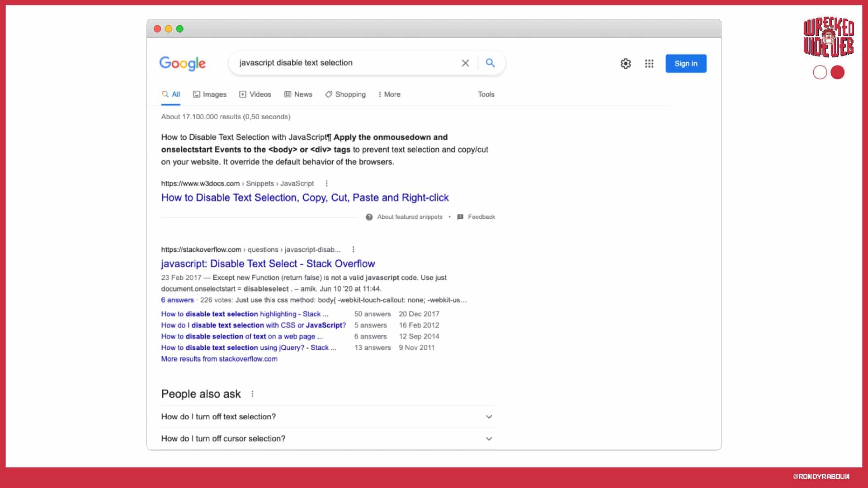Click the filled red circle under the logo
This screenshot has height=488, width=868.
837,72
